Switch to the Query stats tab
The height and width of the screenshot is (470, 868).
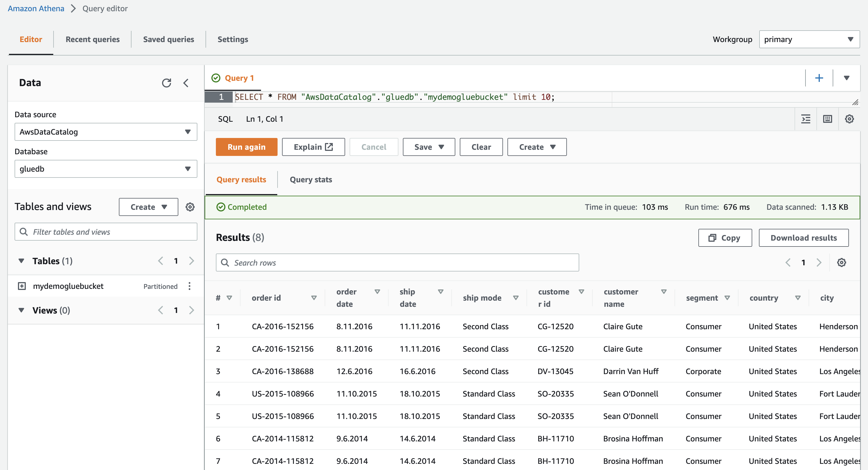pyautogui.click(x=311, y=179)
